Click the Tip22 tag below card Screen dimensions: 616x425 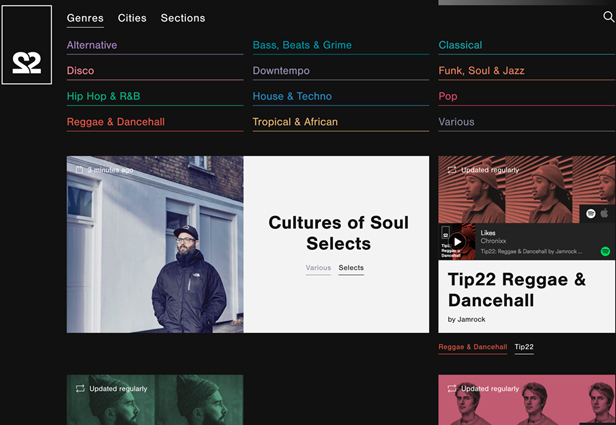[x=524, y=347]
